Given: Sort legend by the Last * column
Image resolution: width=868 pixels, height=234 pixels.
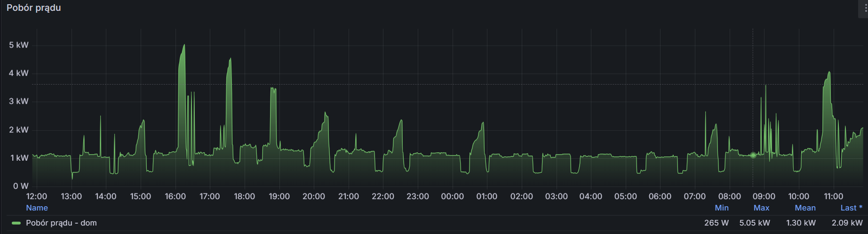Looking at the screenshot, I should point(851,208).
